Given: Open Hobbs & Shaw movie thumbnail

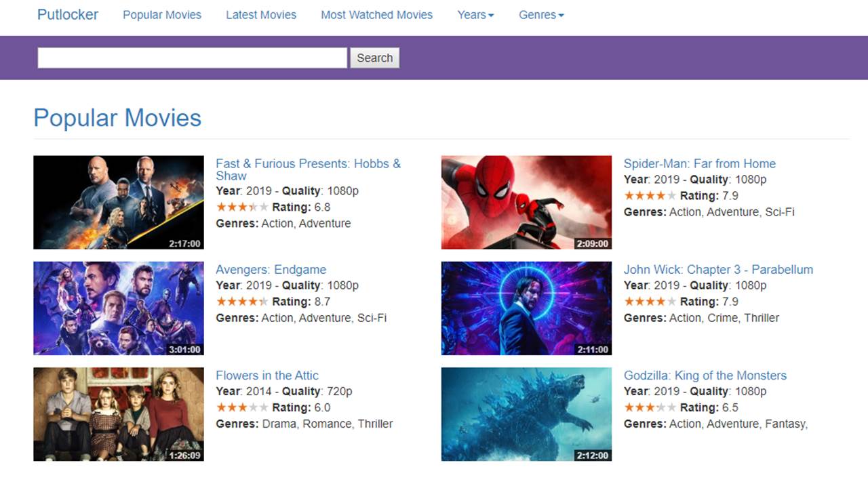Looking at the screenshot, I should coord(119,203).
